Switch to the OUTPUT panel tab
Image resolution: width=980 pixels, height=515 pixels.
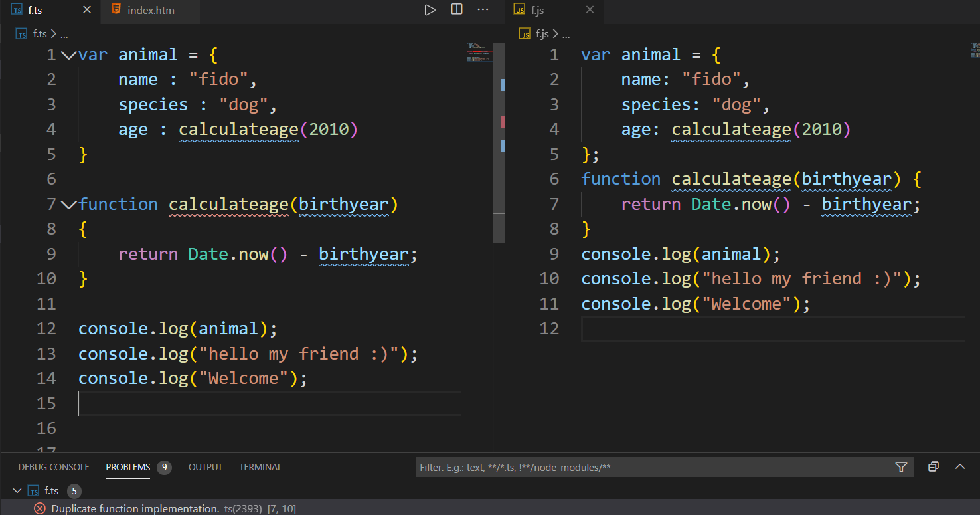click(205, 467)
